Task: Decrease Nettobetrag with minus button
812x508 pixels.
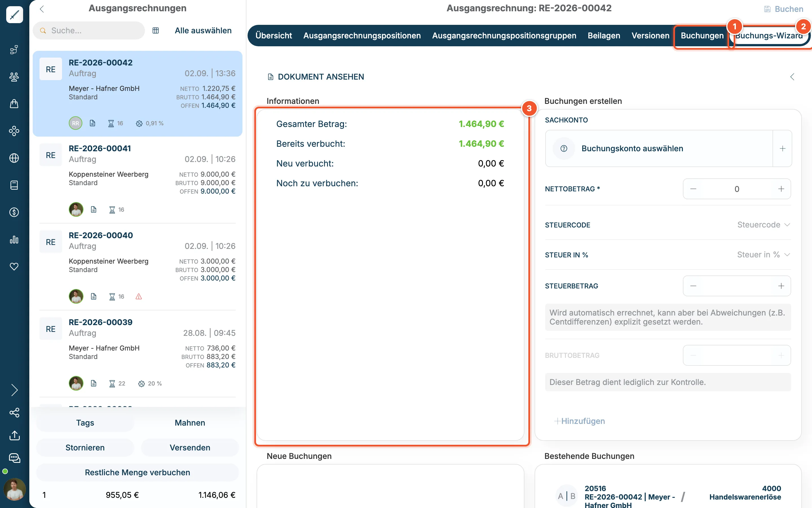Action: click(693, 189)
